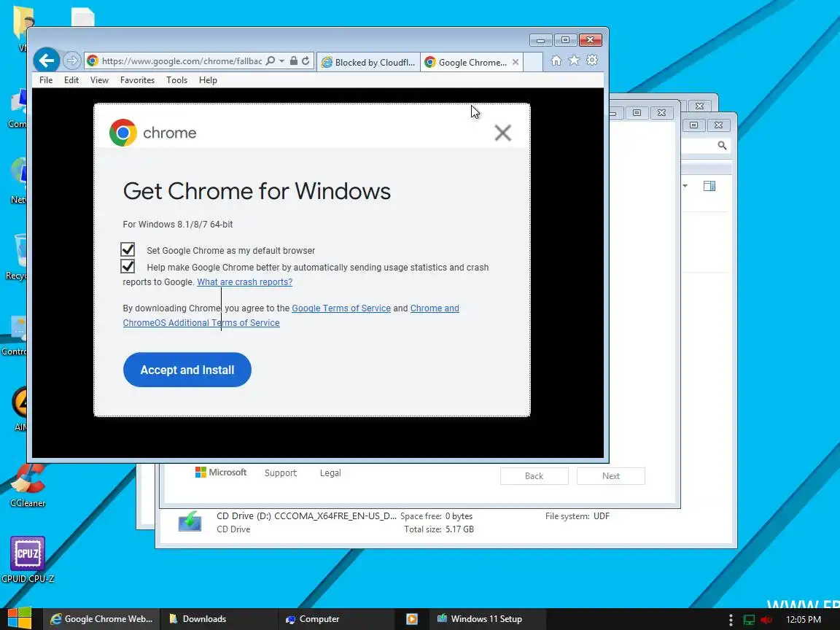The height and width of the screenshot is (630, 840).
Task: Open a new blank browser tab
Action: [x=533, y=62]
